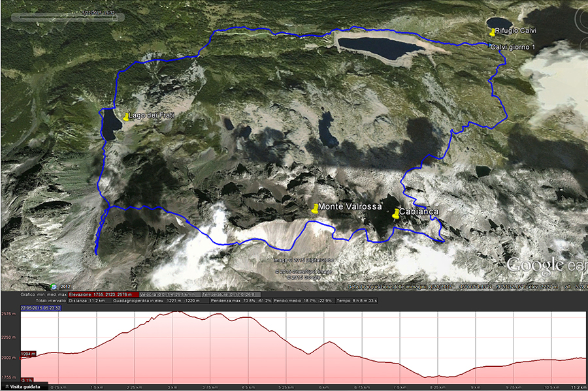Click the elevation profile peak near 3 km
This screenshot has height=391, width=588.
(178, 312)
